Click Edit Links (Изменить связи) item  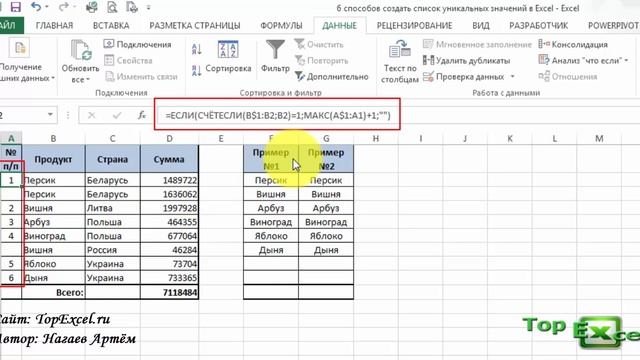click(x=141, y=76)
